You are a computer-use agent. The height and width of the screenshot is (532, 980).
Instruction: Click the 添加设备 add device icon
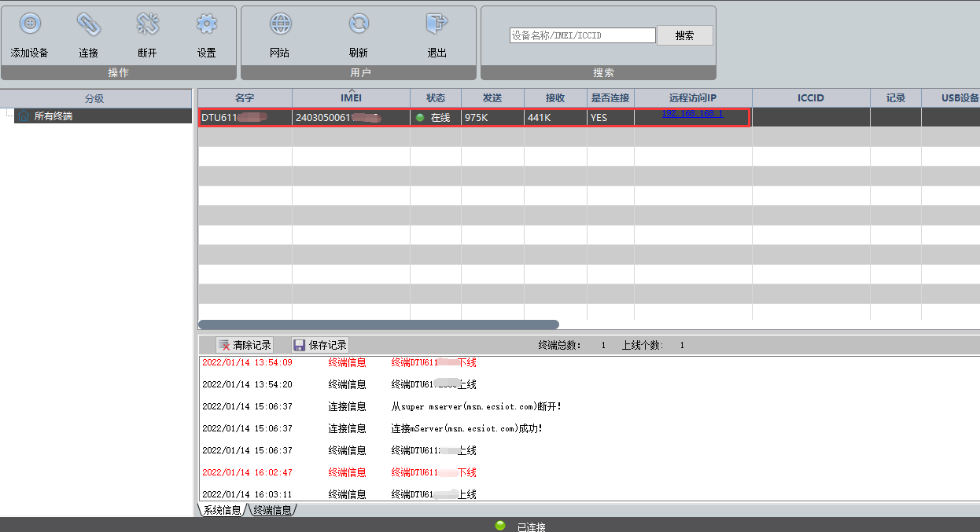coord(30,24)
